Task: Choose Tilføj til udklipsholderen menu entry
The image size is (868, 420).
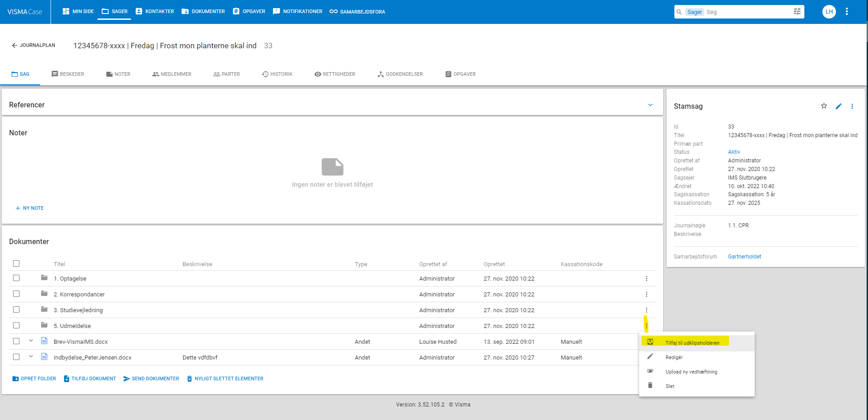Action: pyautogui.click(x=697, y=343)
